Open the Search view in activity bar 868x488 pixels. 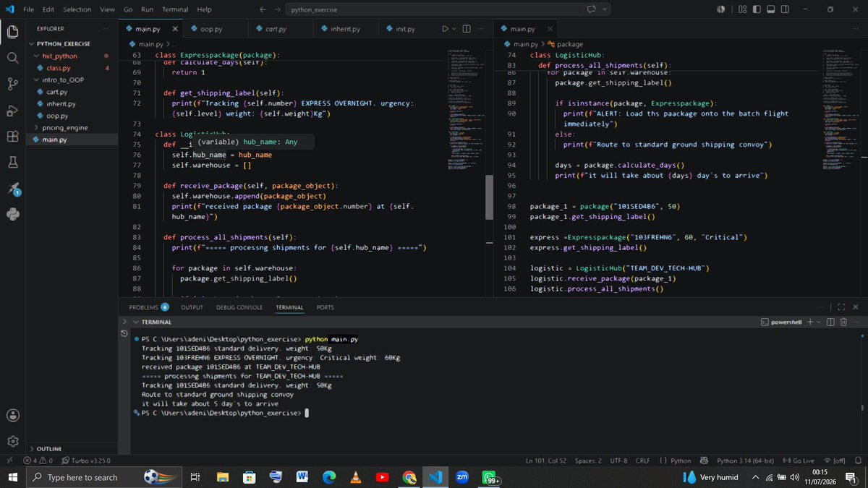(12, 58)
